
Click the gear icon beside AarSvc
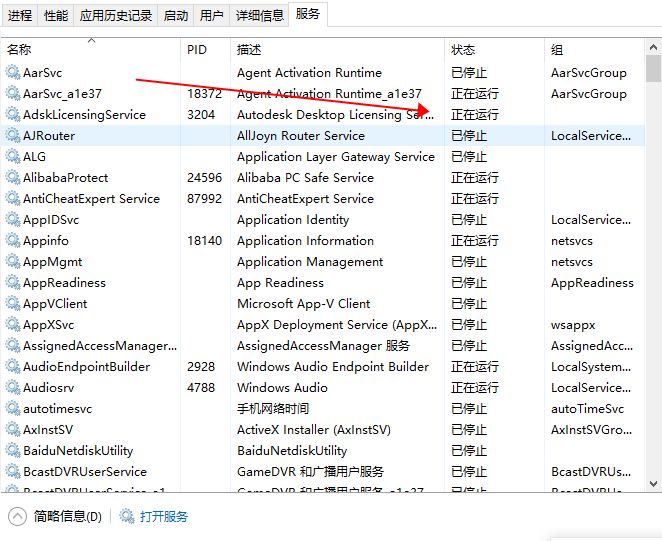[12, 72]
